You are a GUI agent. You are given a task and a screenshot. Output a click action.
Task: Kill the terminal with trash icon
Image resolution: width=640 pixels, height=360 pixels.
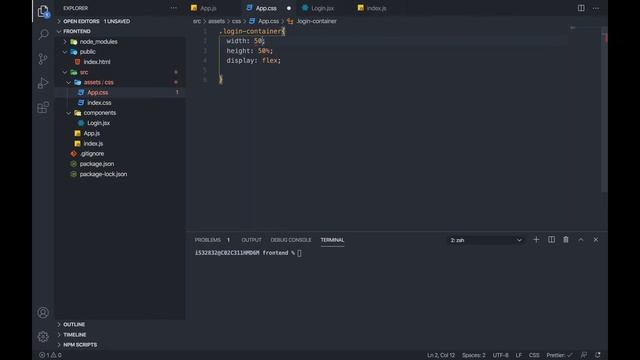[x=566, y=240]
